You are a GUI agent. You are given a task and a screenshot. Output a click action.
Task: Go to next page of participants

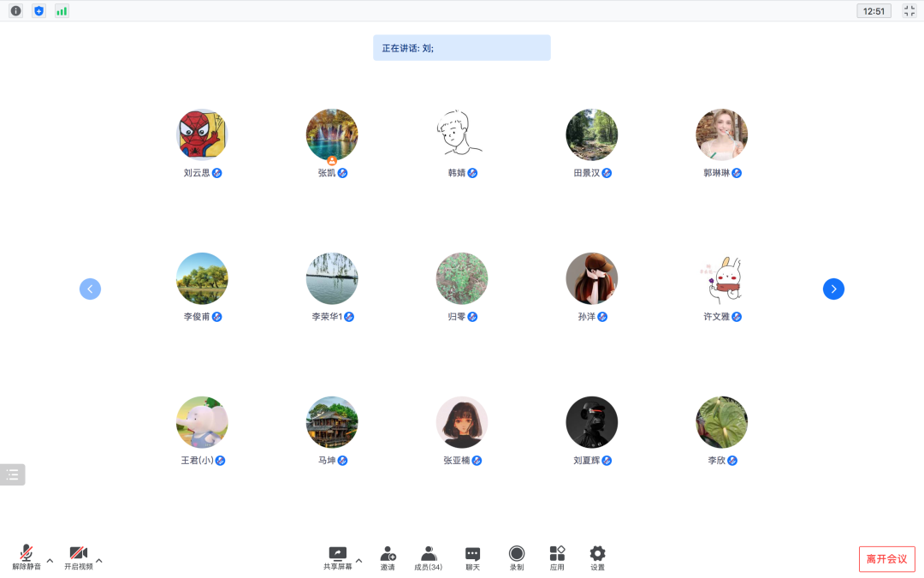pos(833,289)
